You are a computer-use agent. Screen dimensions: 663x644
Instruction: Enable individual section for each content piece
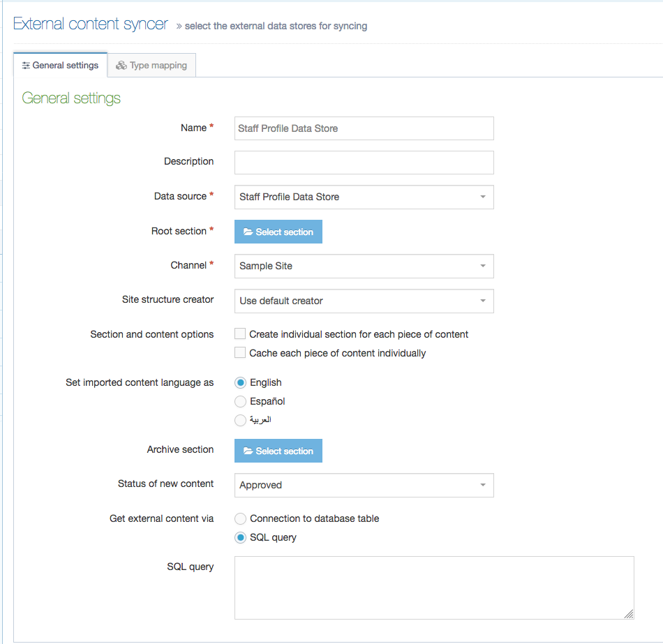click(240, 334)
